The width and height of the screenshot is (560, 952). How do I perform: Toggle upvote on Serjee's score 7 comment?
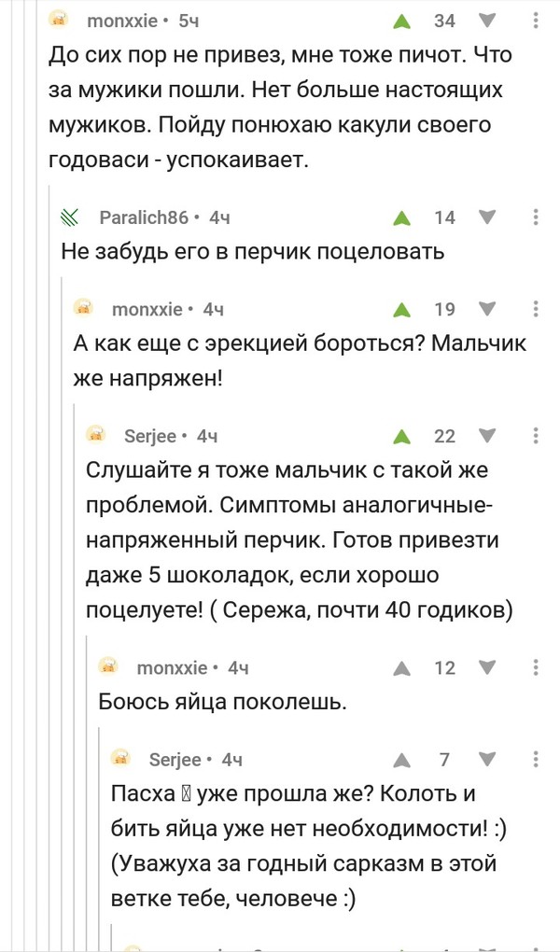tap(401, 759)
